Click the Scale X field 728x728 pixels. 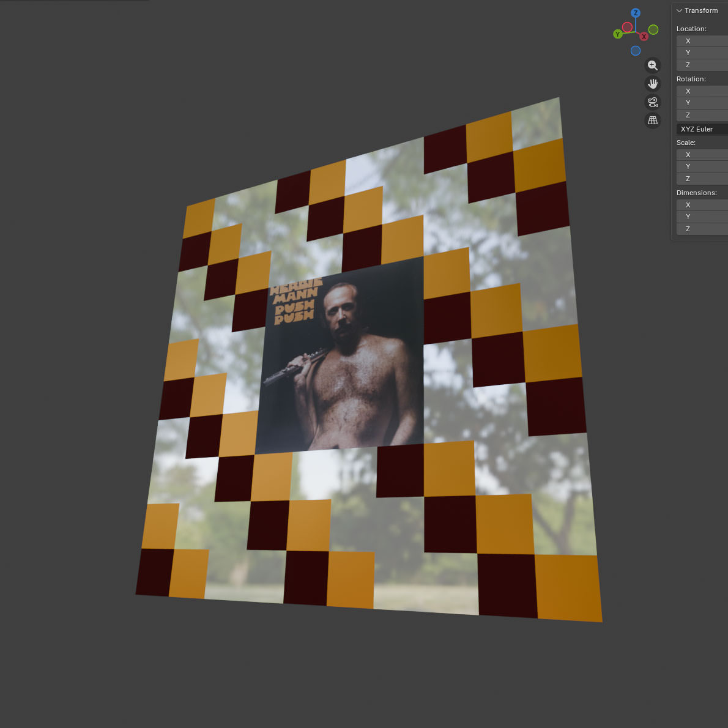[702, 155]
